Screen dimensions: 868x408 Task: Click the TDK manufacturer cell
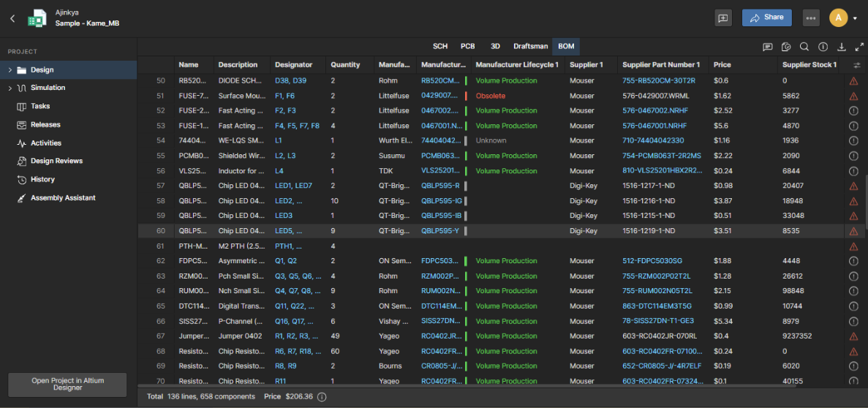386,171
